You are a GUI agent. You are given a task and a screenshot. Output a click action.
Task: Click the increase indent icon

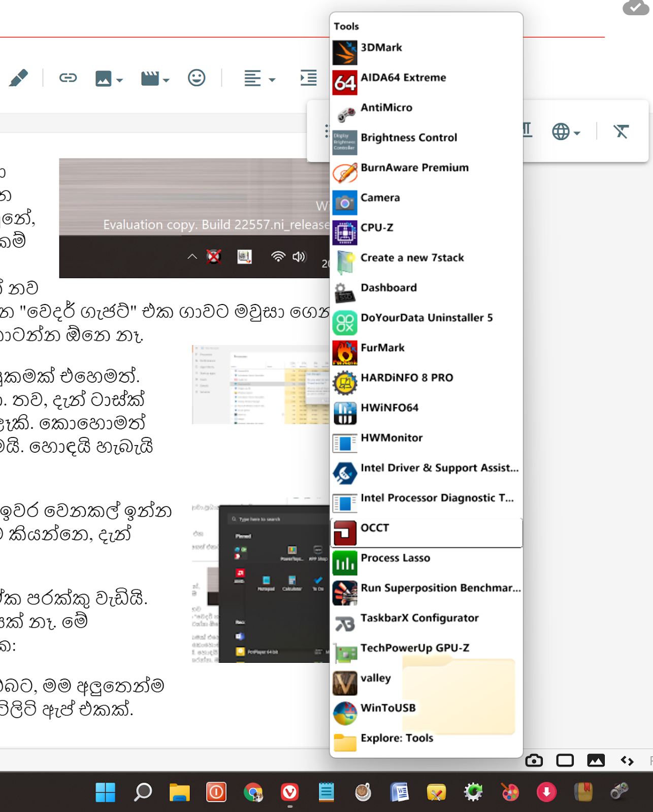coord(308,78)
